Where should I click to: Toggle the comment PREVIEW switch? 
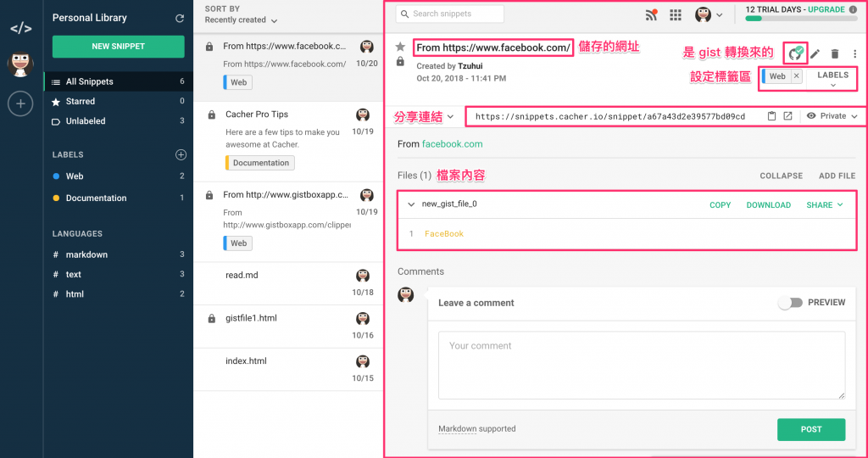(x=790, y=303)
